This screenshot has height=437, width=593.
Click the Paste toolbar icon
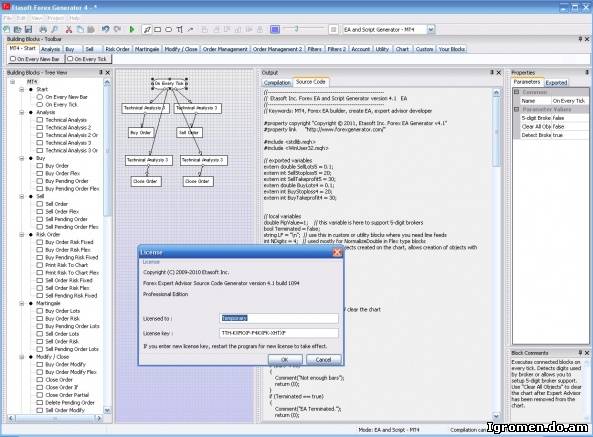91,29
